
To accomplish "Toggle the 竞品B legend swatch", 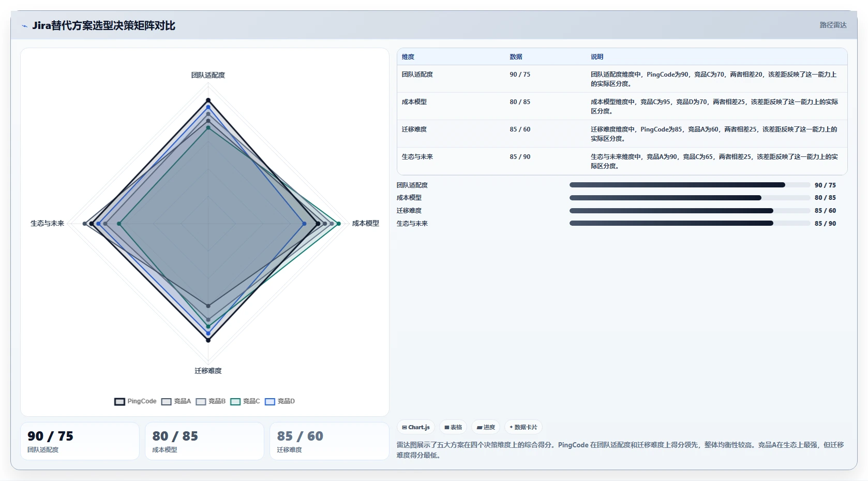I will click(x=201, y=402).
